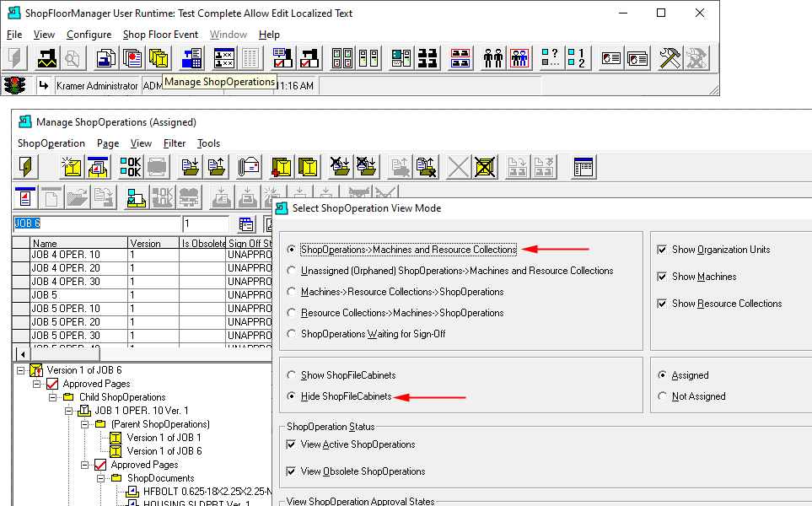Click the two black people toolbar icon
Screen dimensions: 812x506
pyautogui.click(x=492, y=58)
